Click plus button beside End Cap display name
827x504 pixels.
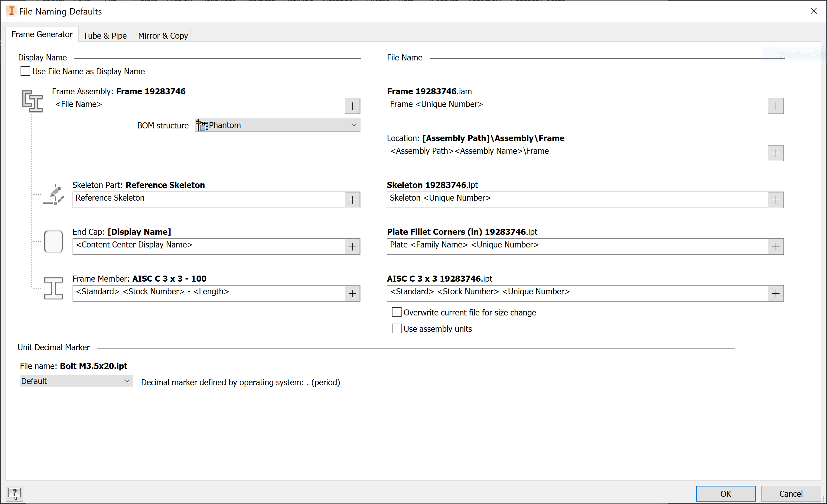point(352,247)
